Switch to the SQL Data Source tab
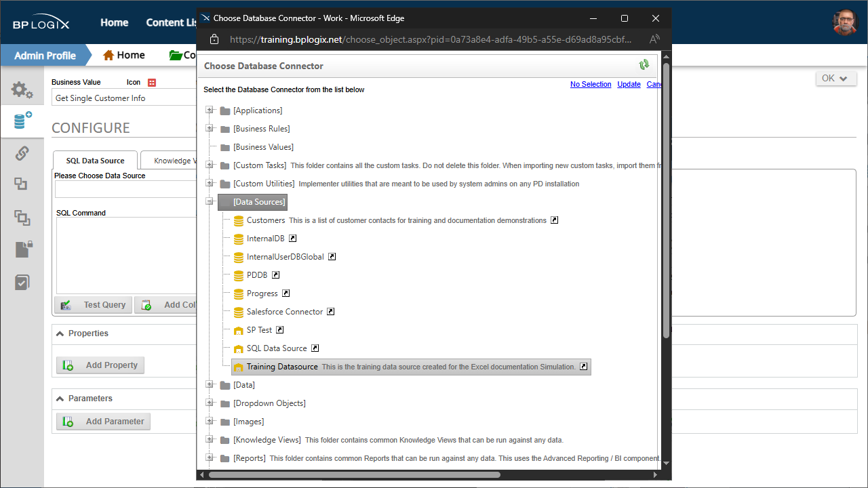The width and height of the screenshot is (868, 488). tap(96, 161)
